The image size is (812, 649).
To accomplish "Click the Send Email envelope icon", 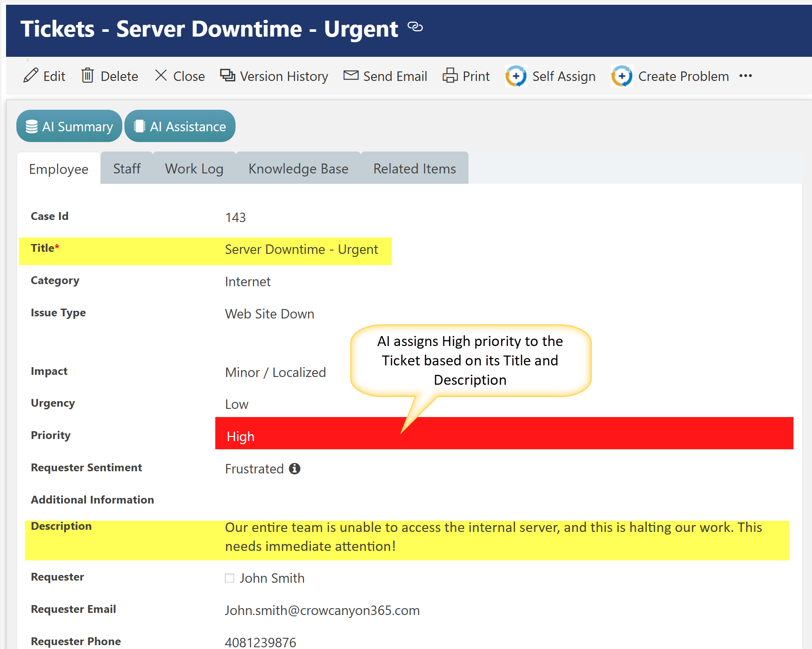I will [350, 76].
